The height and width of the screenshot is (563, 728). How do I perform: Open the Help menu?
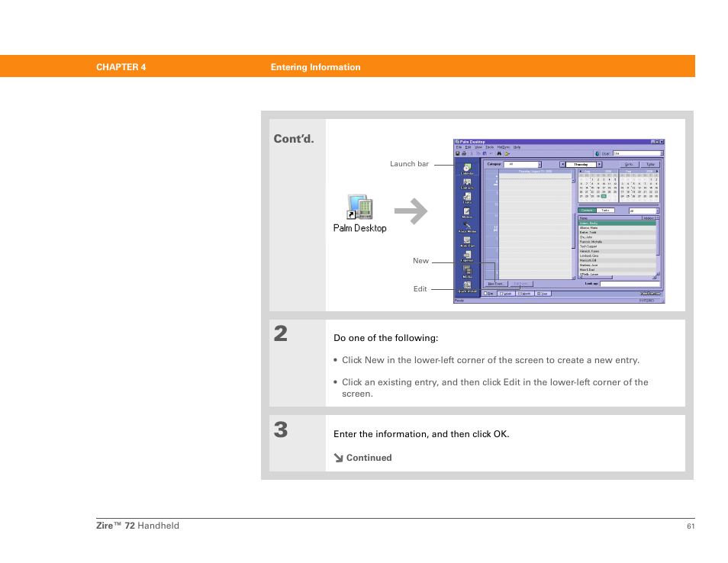[517, 147]
